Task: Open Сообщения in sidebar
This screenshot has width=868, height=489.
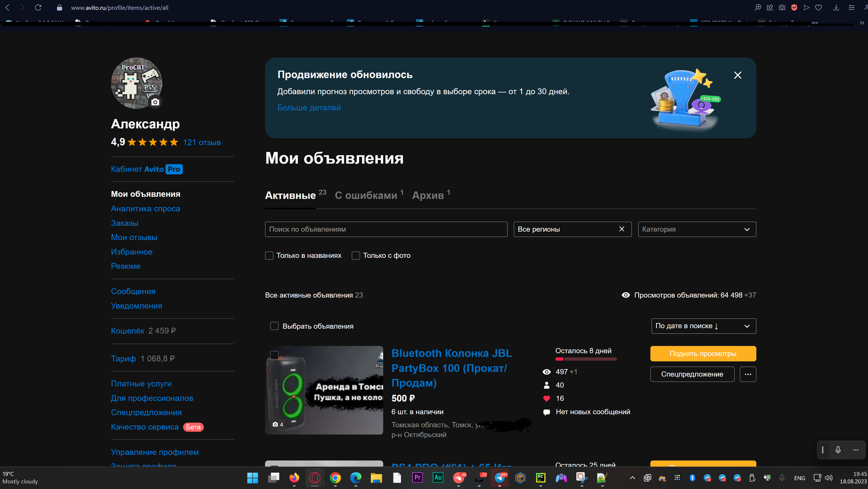Action: (133, 291)
